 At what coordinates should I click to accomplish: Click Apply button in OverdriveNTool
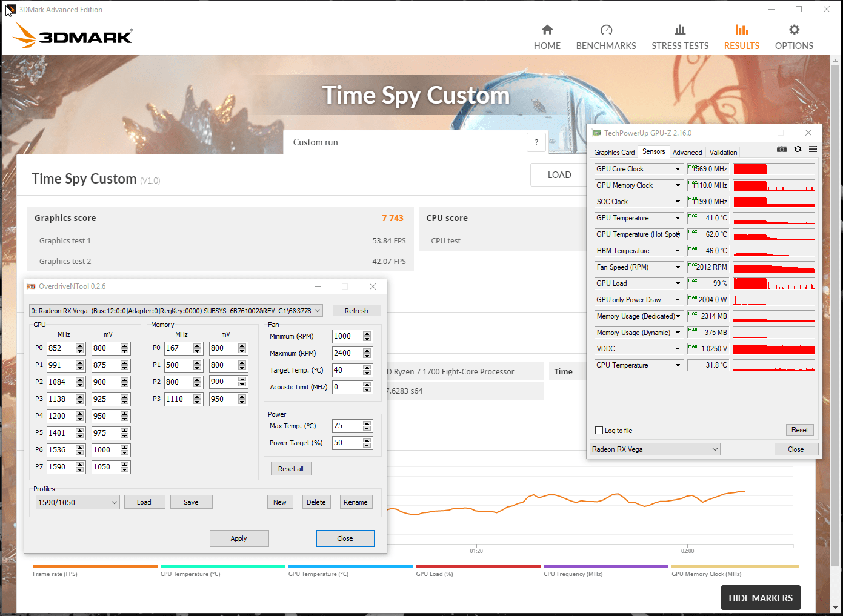(x=239, y=538)
